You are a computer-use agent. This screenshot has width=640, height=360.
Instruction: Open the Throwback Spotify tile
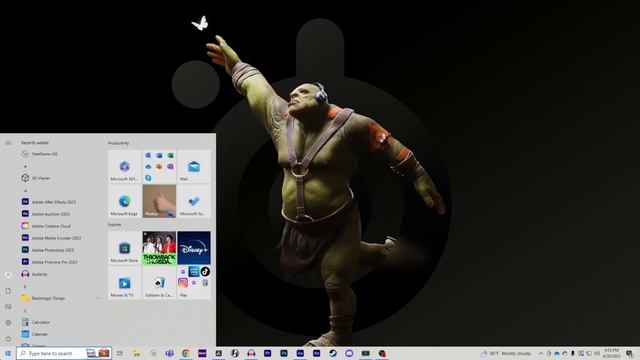159,248
